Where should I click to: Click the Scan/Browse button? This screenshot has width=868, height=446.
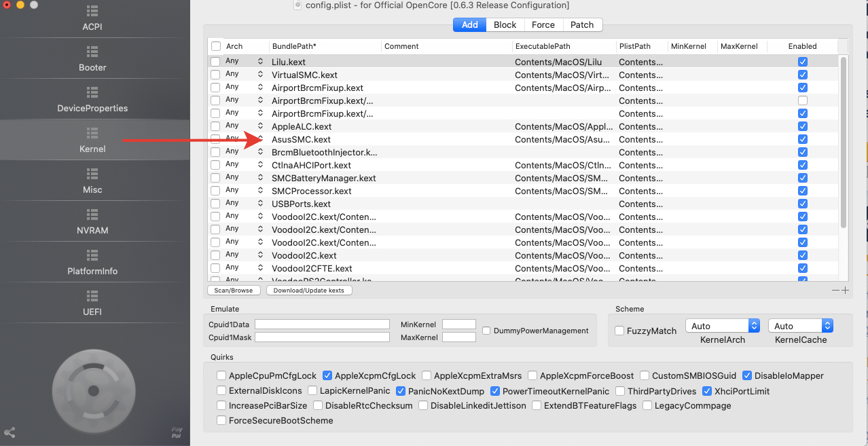click(233, 291)
